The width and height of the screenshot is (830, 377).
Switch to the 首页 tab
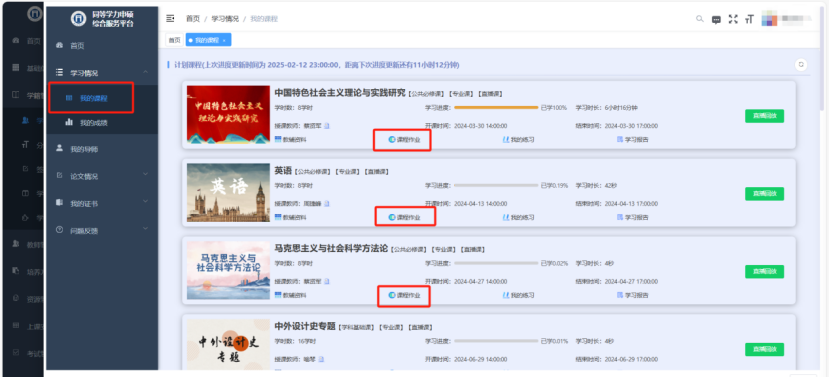point(175,40)
